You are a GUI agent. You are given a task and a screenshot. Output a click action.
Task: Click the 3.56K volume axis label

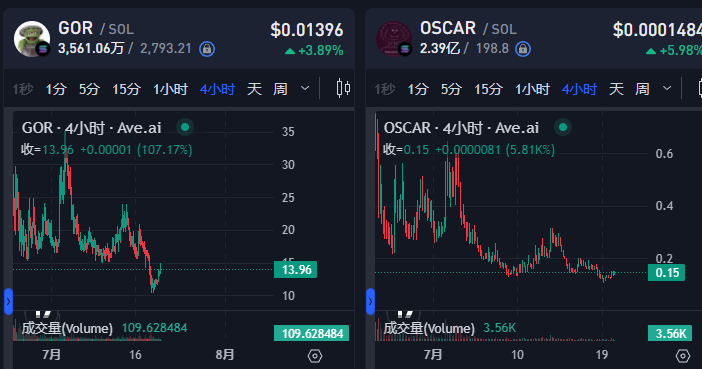pyautogui.click(x=670, y=334)
